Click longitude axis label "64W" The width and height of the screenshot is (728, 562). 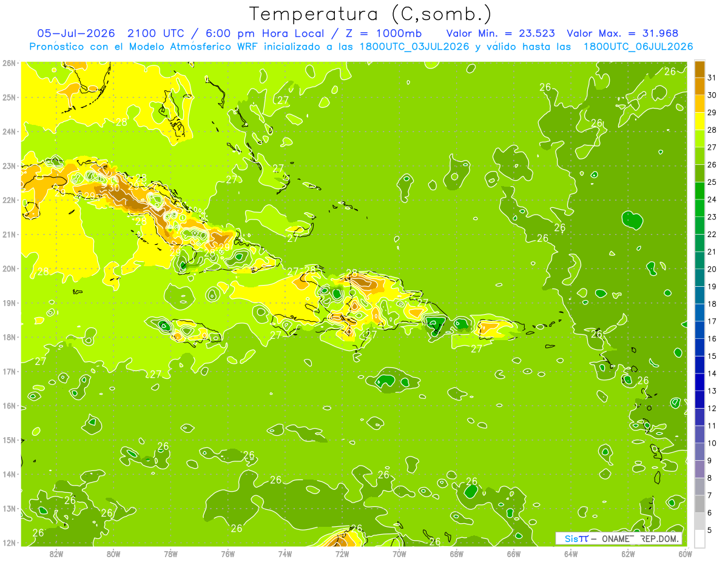(571, 554)
